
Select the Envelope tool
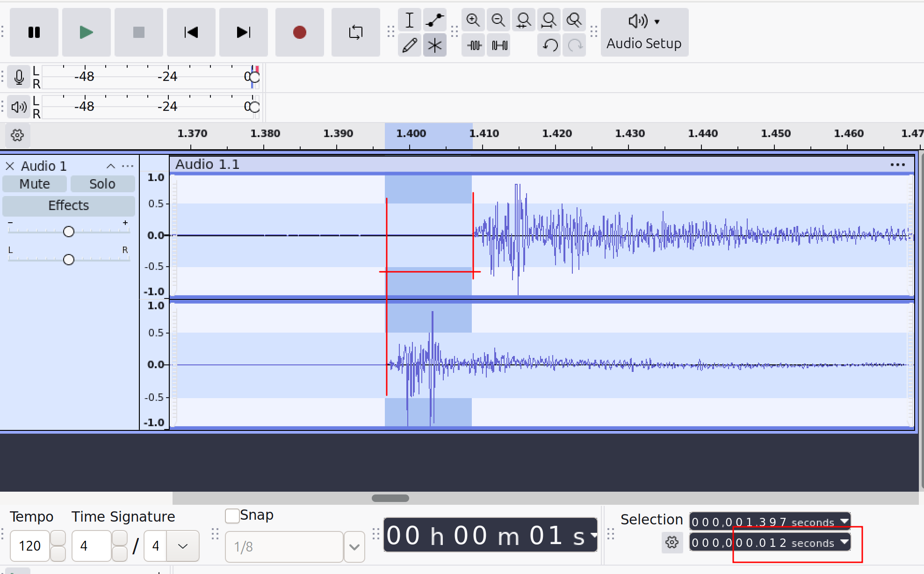[434, 20]
